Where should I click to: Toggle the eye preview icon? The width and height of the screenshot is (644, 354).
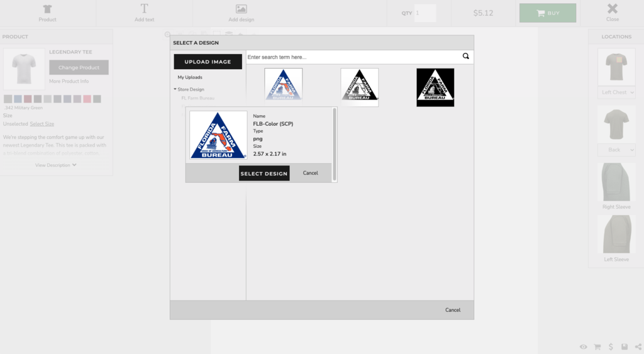[x=584, y=347]
